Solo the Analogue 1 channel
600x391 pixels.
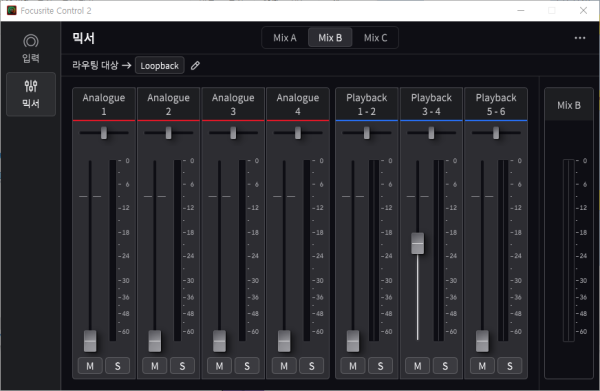pyautogui.click(x=117, y=366)
